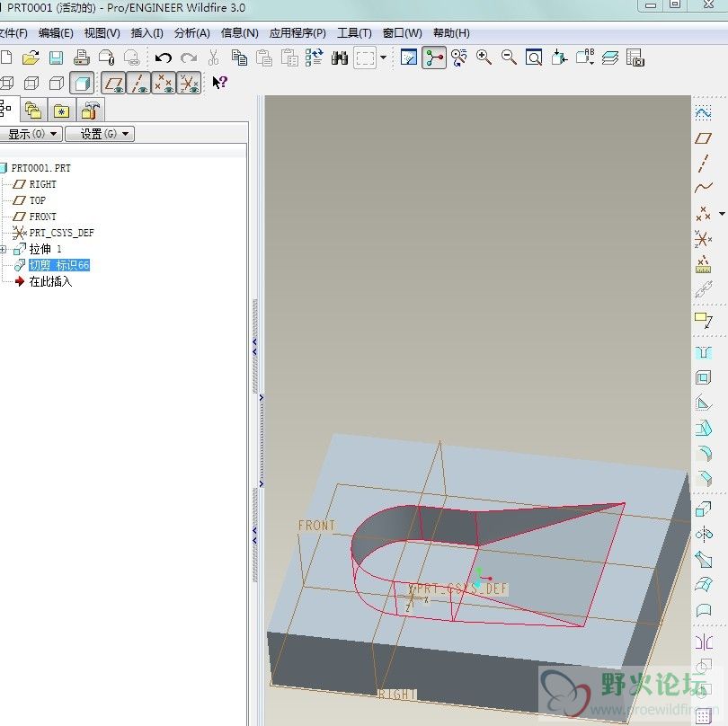The width and height of the screenshot is (728, 726).
Task: Select the datum coordinate system tool
Action: coord(704,239)
